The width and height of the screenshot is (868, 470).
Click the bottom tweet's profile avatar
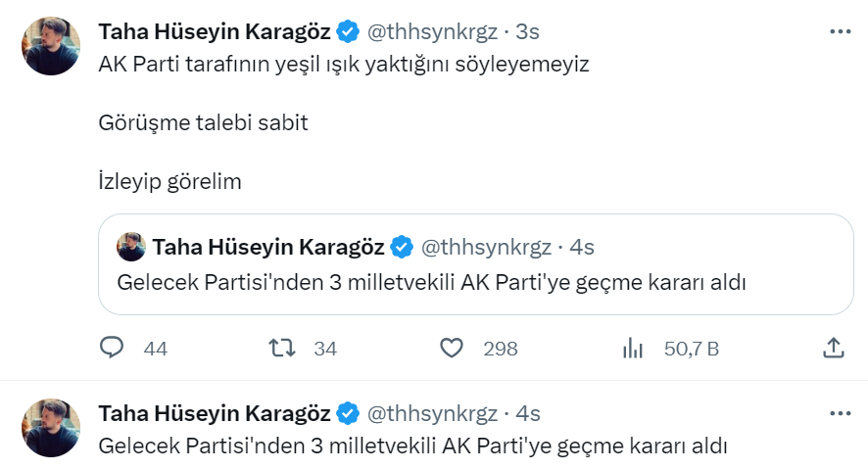51,428
